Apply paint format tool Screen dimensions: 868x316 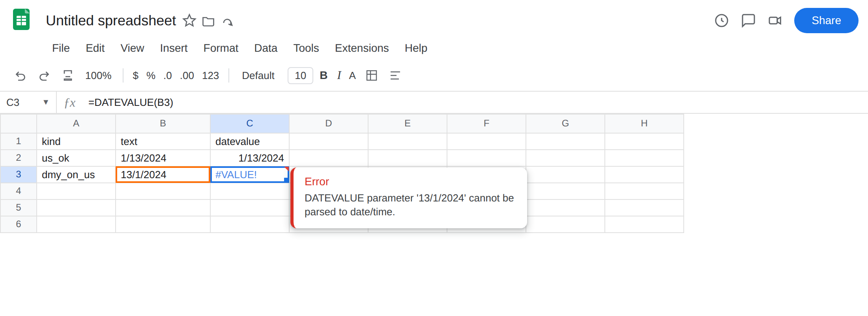(68, 75)
